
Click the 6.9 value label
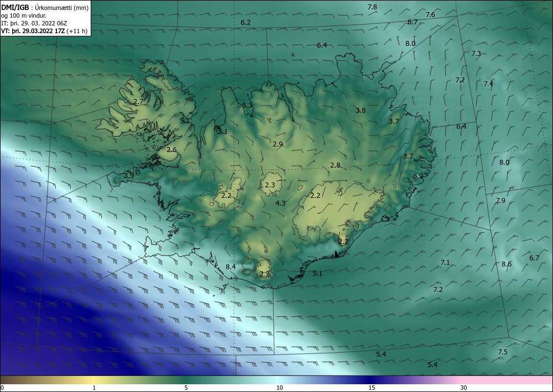tap(418, 176)
